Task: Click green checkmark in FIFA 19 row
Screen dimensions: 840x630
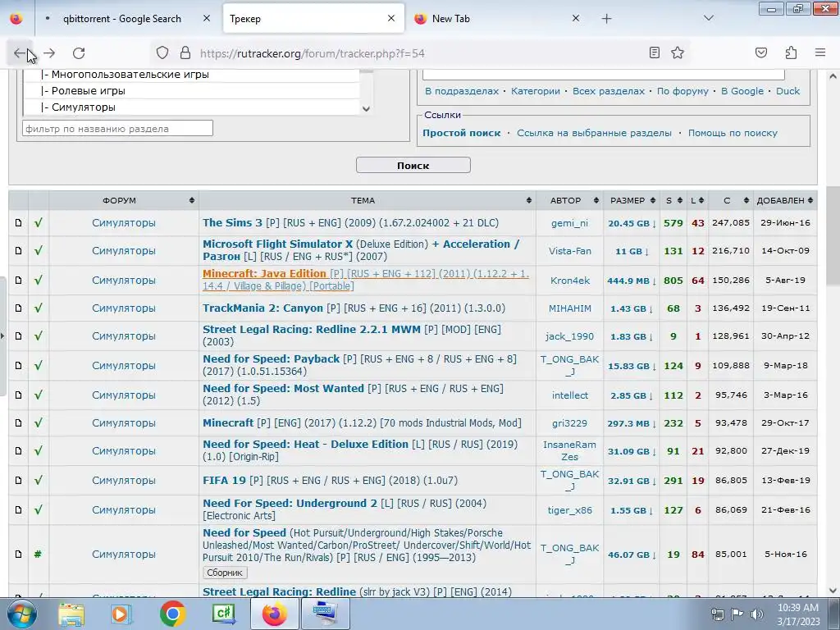Action: click(38, 481)
